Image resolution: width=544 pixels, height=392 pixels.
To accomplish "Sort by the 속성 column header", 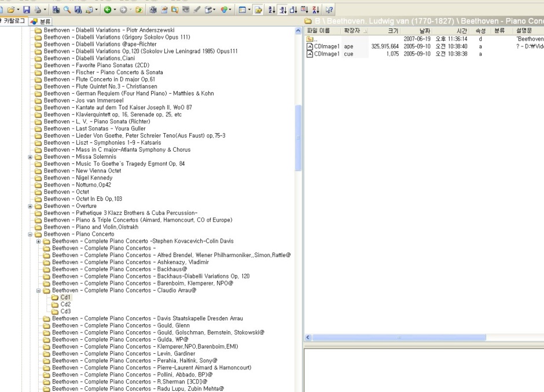I will coord(481,31).
